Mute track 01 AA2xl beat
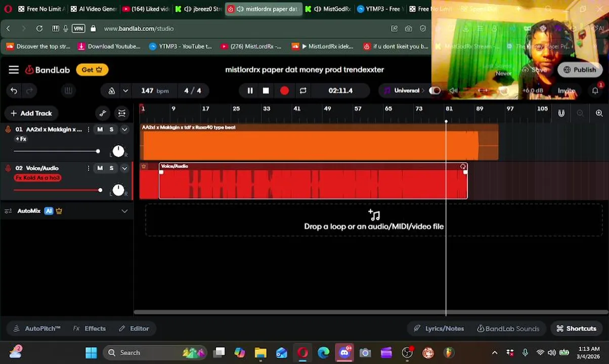Screen dimensions: 609x364 pyautogui.click(x=100, y=129)
